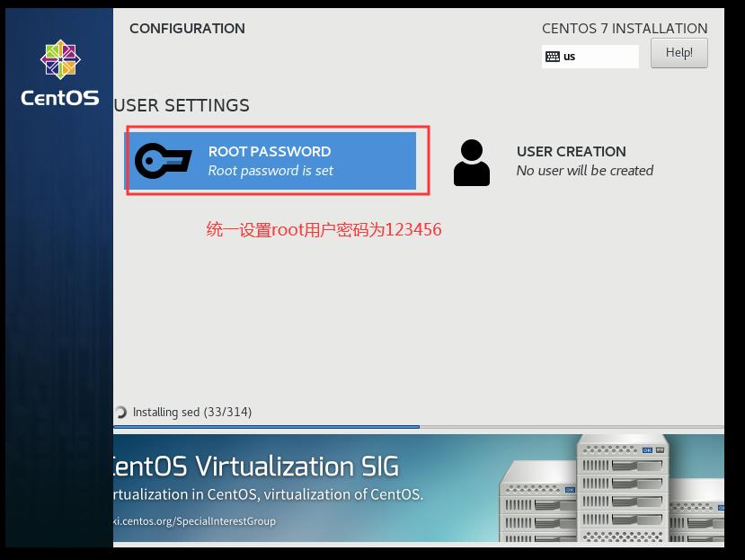Click the 'Installing sed (33/314)' status text
The height and width of the screenshot is (560, 745).
click(192, 412)
